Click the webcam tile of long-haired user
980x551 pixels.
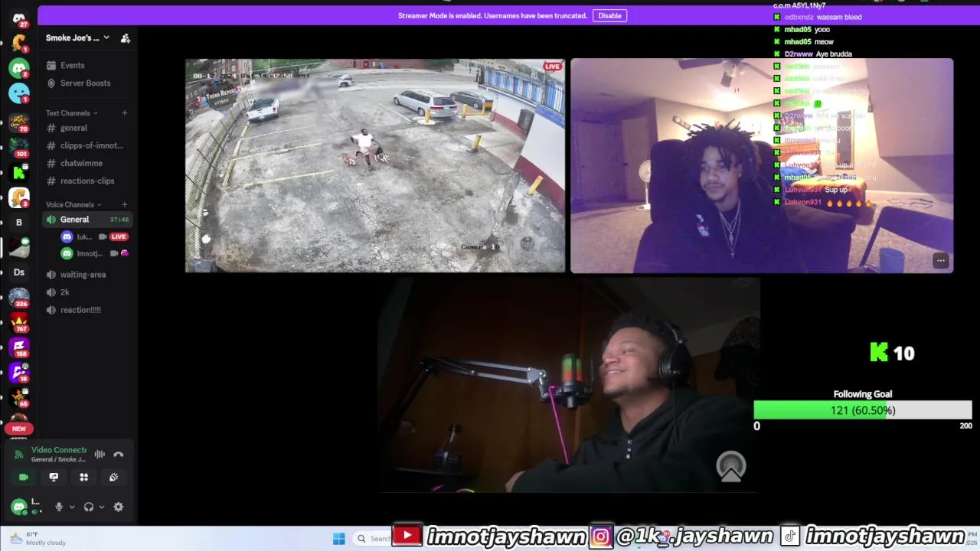(762, 165)
